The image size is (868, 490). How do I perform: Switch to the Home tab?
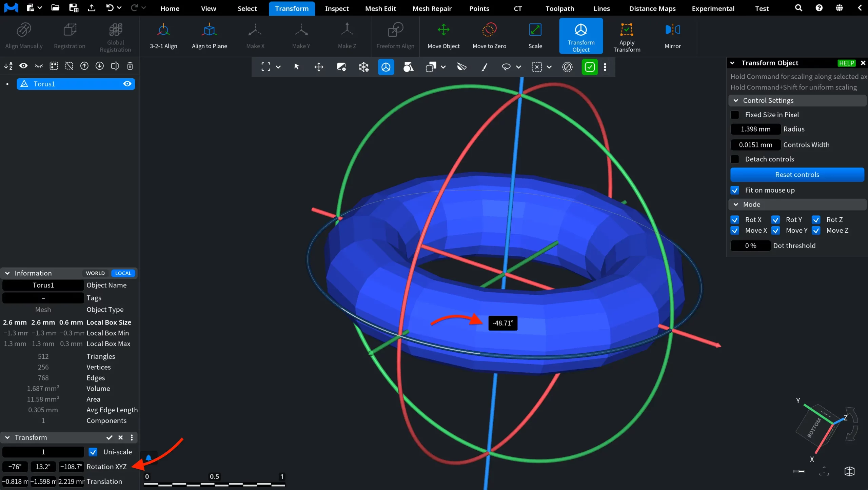170,8
